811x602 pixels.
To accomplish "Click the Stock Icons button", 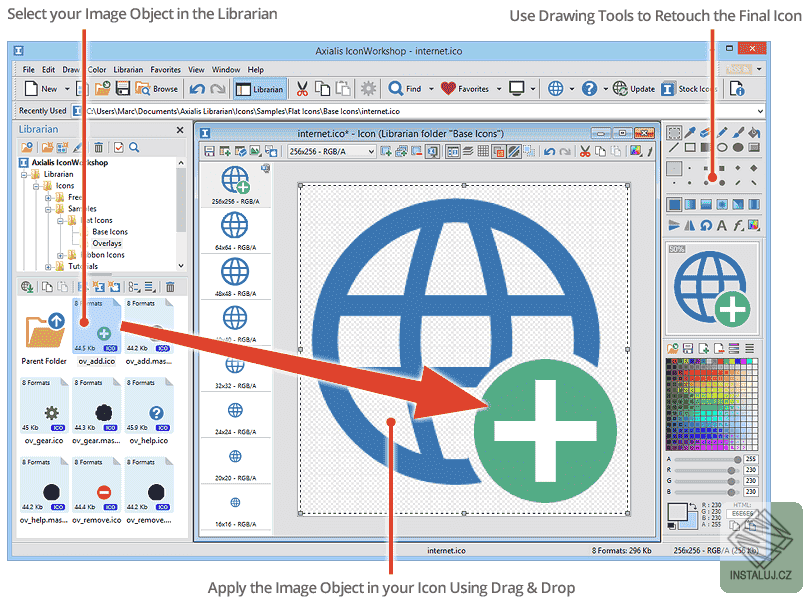I will click(689, 89).
